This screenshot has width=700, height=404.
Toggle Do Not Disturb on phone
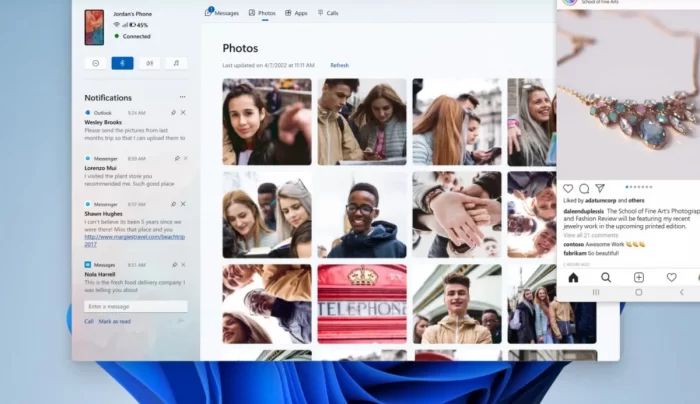(96, 63)
